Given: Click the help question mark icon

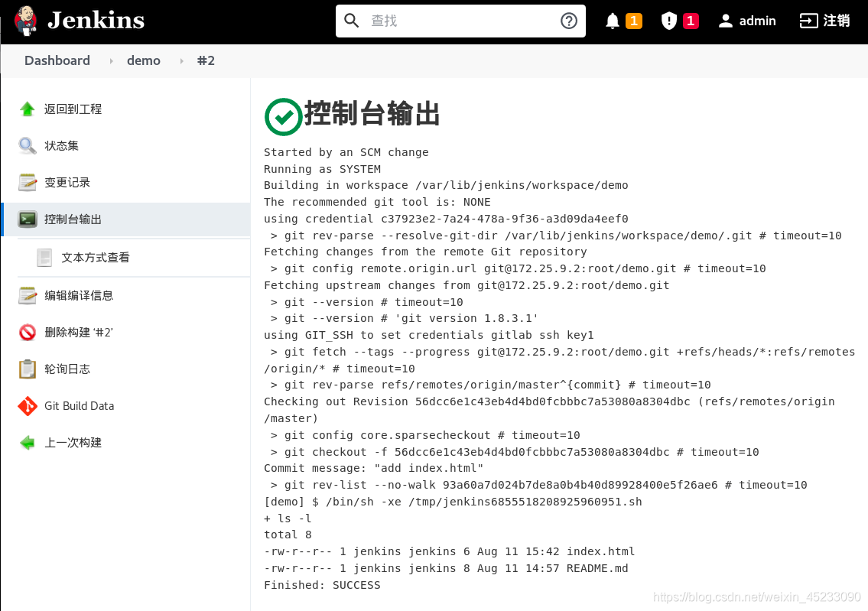Looking at the screenshot, I should [568, 21].
